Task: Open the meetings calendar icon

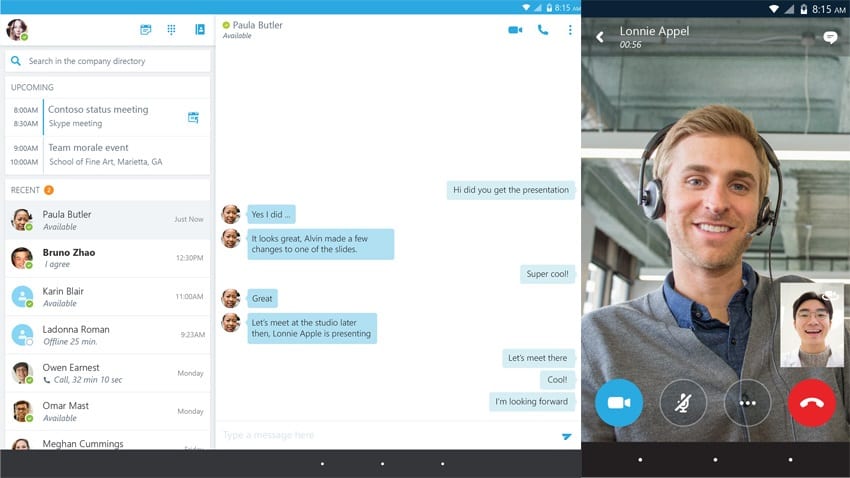Action: click(145, 29)
